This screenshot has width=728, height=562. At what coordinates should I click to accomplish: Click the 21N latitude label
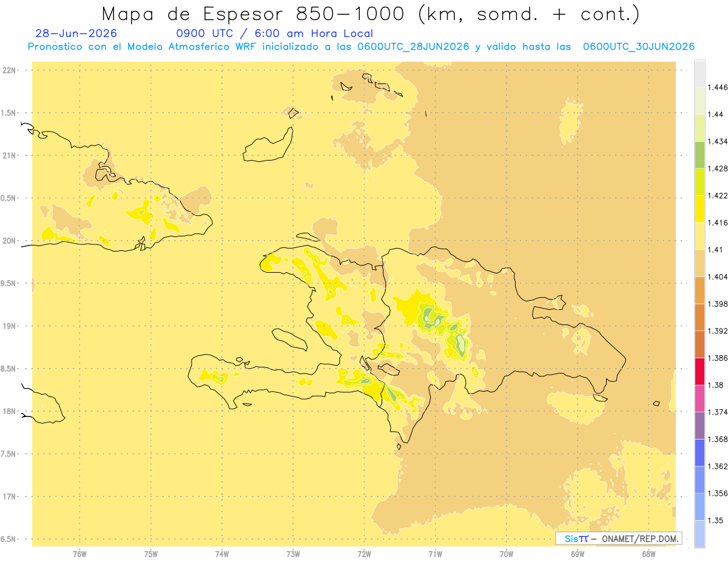coord(10,155)
